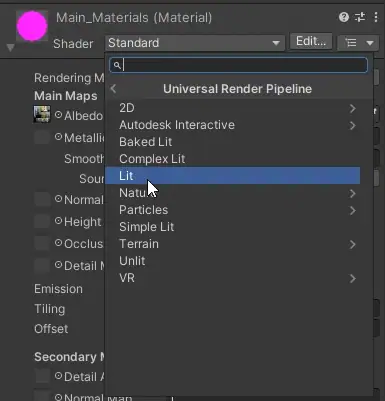Click the Tiling label
Screen dimensions: 385x401
[x=49, y=309]
